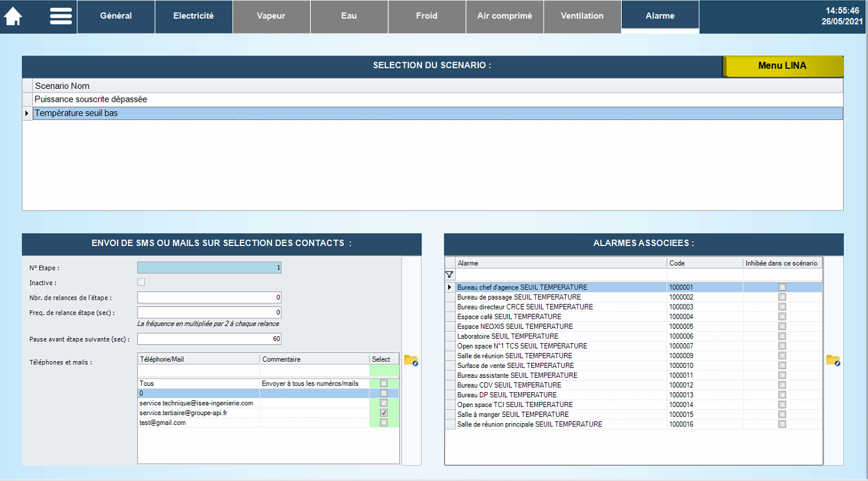Open the Menu LINA button
The width and height of the screenshot is (868, 481).
click(782, 66)
